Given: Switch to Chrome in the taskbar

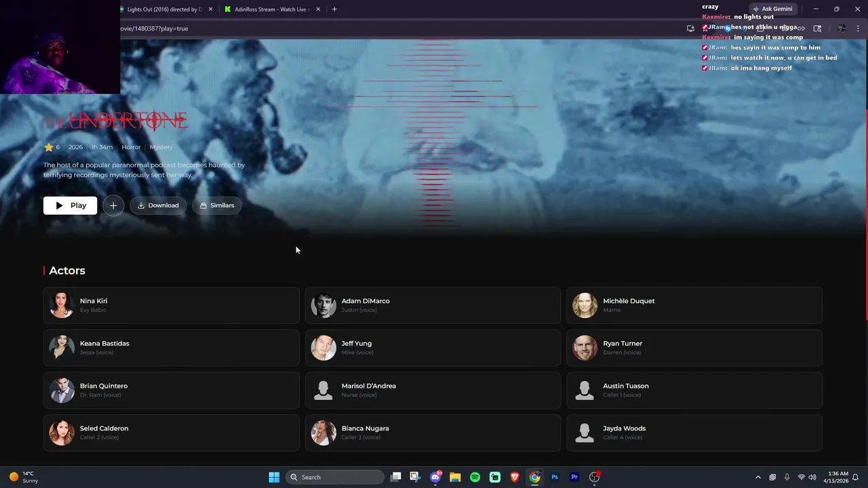Looking at the screenshot, I should click(x=535, y=477).
